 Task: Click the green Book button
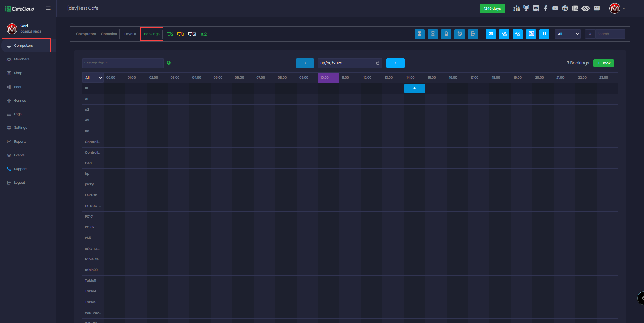tap(603, 63)
